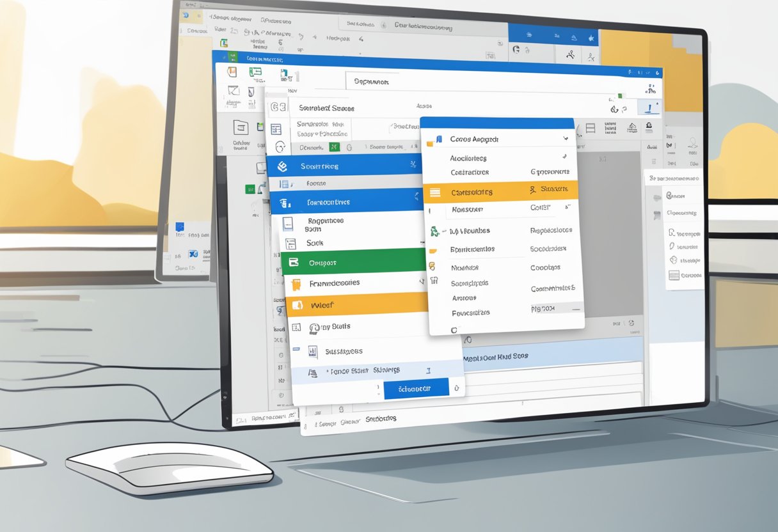
Task: Select the orange folder icon beside Friendships entry
Action: pos(296,283)
